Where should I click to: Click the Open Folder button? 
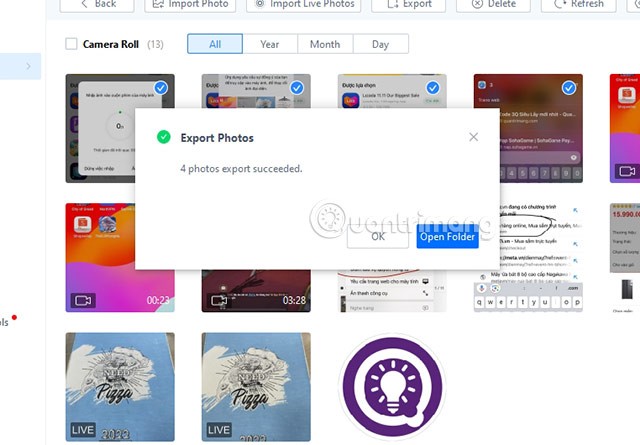coord(447,237)
